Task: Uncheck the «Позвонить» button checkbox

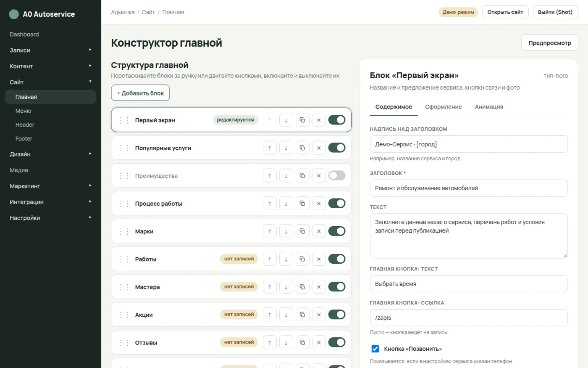Action: click(x=375, y=349)
